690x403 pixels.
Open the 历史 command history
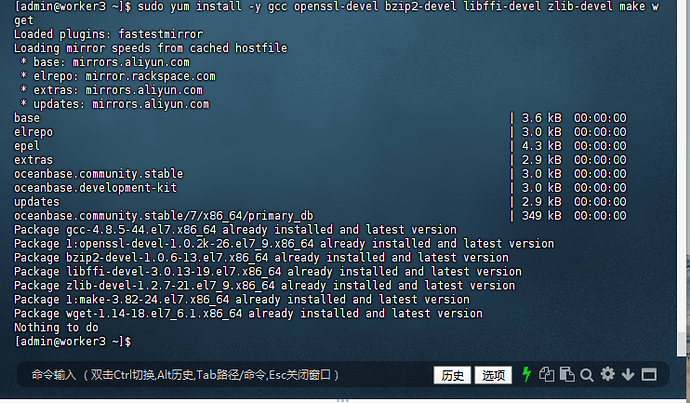(x=451, y=375)
